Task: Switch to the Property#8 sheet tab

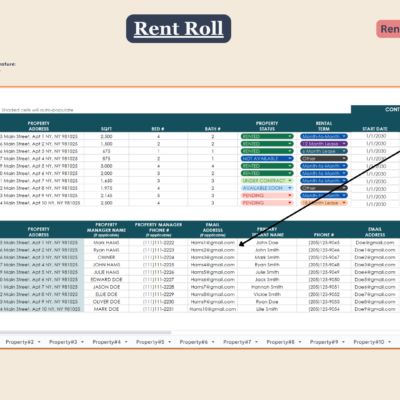Action: click(x=280, y=342)
